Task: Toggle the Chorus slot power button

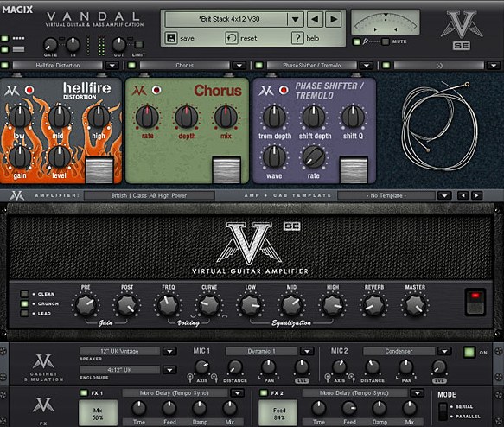Action: (131, 66)
